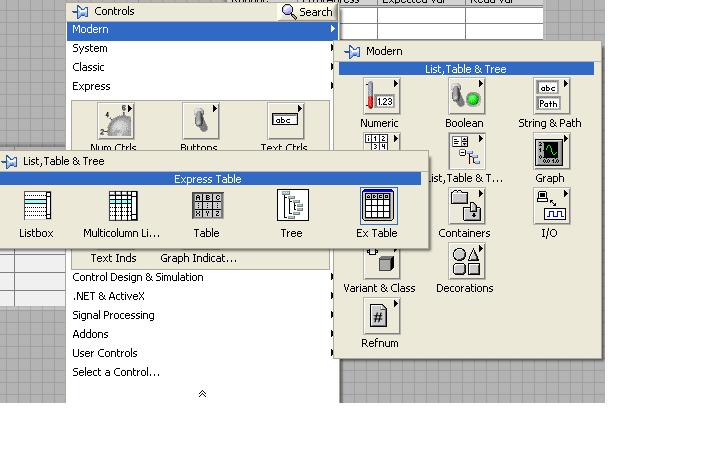Open List, Table & Tree icon in Modern
The width and height of the screenshot is (720, 450).
(467, 151)
